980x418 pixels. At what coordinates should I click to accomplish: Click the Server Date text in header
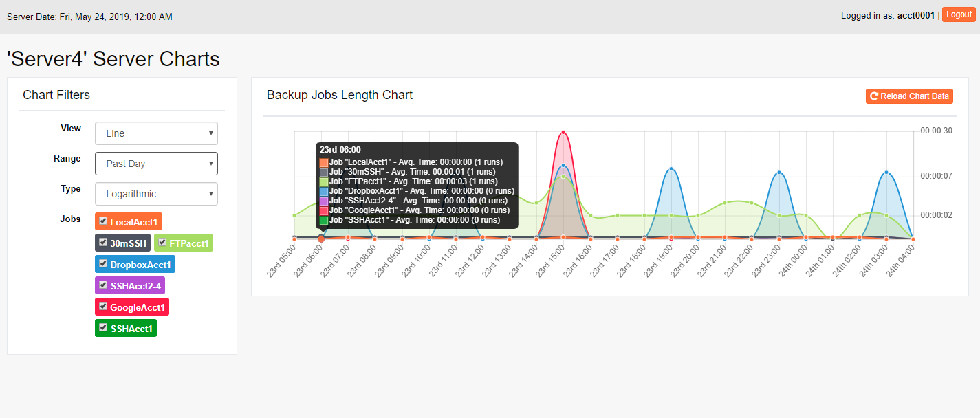[89, 16]
